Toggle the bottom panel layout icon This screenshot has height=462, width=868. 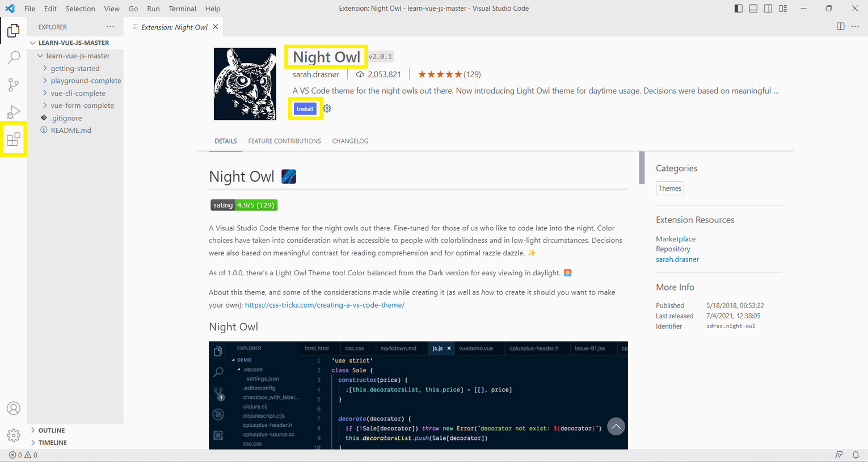click(x=753, y=9)
